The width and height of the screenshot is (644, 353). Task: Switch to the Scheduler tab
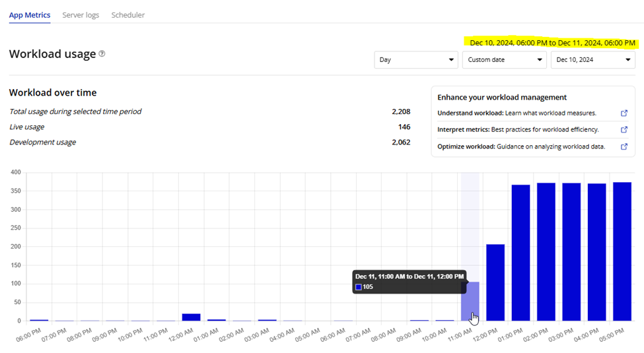(x=127, y=15)
